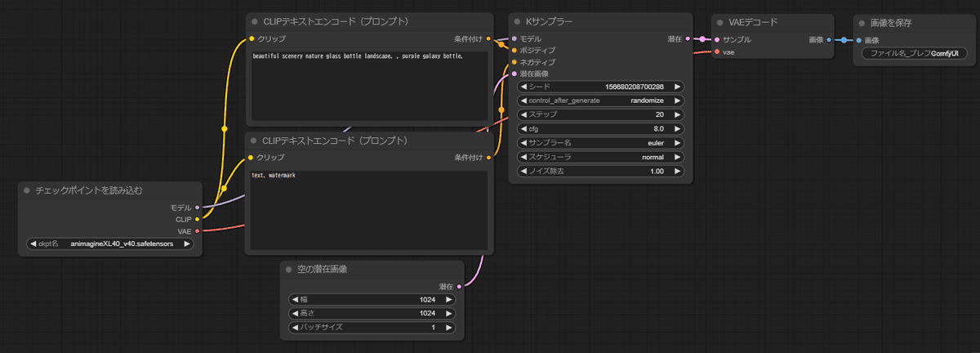Collapse the VAEデコード node using its title dot
980x353 pixels.
click(x=720, y=22)
